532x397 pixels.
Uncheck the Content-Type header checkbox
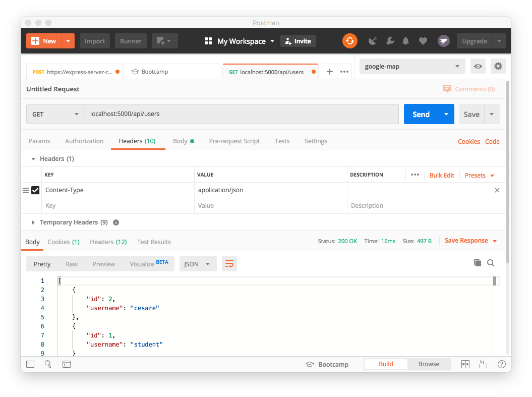pos(35,190)
